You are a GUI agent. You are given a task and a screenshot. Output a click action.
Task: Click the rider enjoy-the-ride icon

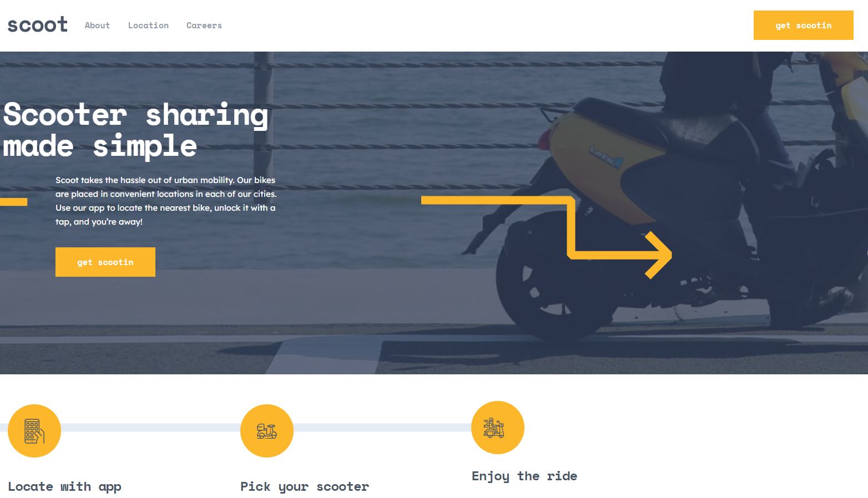pos(498,428)
